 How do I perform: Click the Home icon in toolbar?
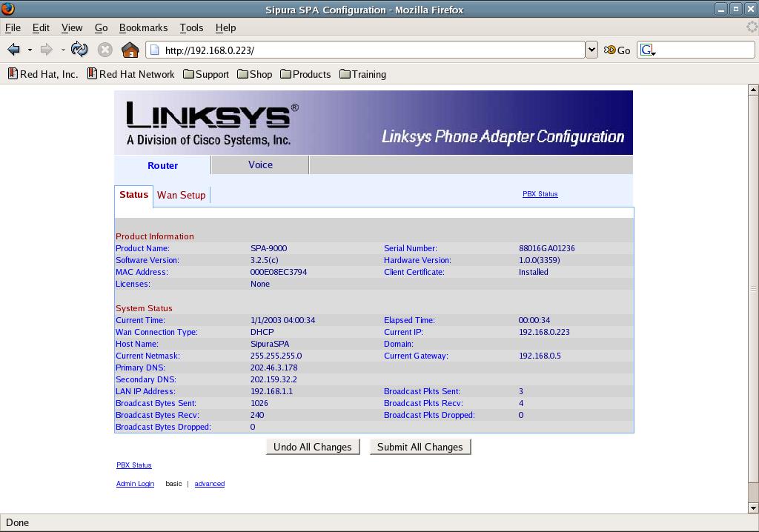pyautogui.click(x=130, y=50)
